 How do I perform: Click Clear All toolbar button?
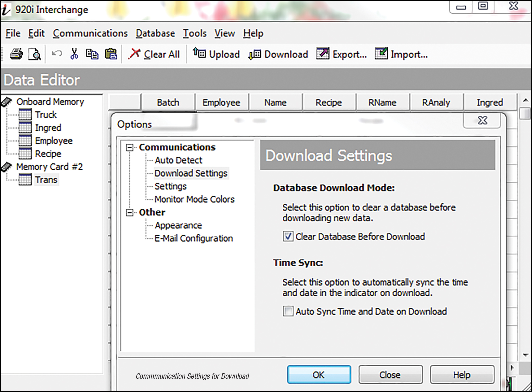(x=155, y=54)
